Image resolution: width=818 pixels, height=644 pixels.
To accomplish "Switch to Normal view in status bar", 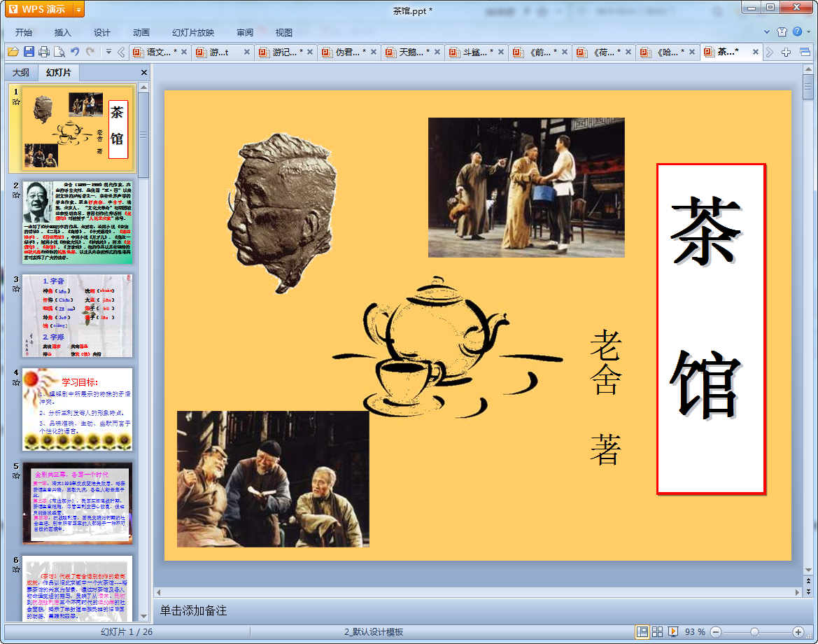I will coord(642,632).
